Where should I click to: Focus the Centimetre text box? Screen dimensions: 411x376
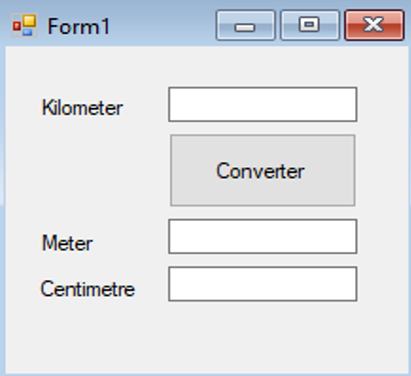(x=263, y=284)
